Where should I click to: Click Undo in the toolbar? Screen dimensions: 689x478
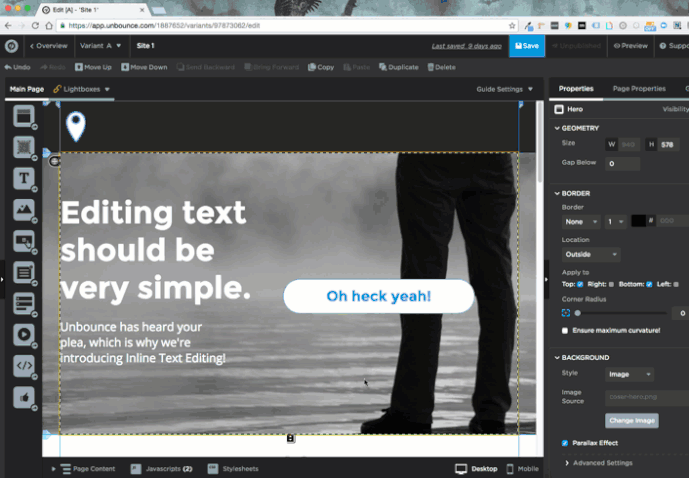[17, 67]
